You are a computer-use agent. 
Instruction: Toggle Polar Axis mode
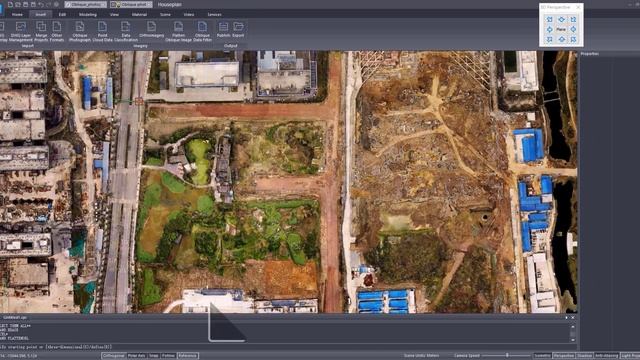(x=136, y=356)
